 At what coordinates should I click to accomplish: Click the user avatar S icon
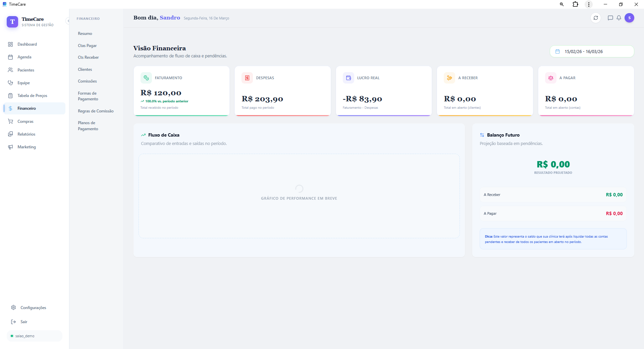coord(629,18)
